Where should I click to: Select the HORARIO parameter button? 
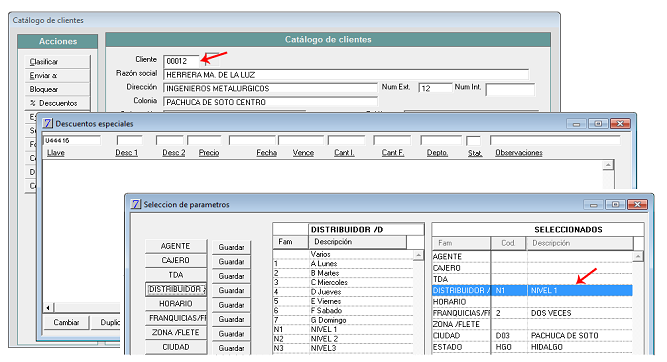(176, 304)
